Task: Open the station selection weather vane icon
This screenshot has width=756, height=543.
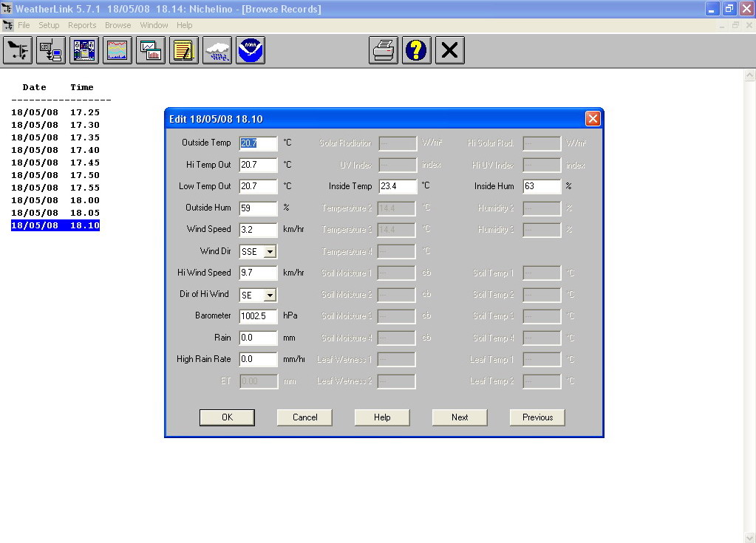Action: pyautogui.click(x=18, y=50)
